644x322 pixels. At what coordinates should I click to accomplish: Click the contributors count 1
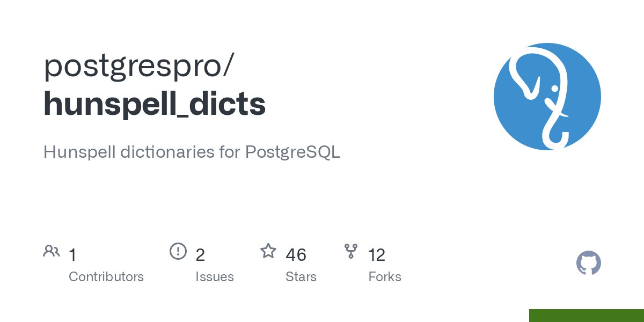72,255
